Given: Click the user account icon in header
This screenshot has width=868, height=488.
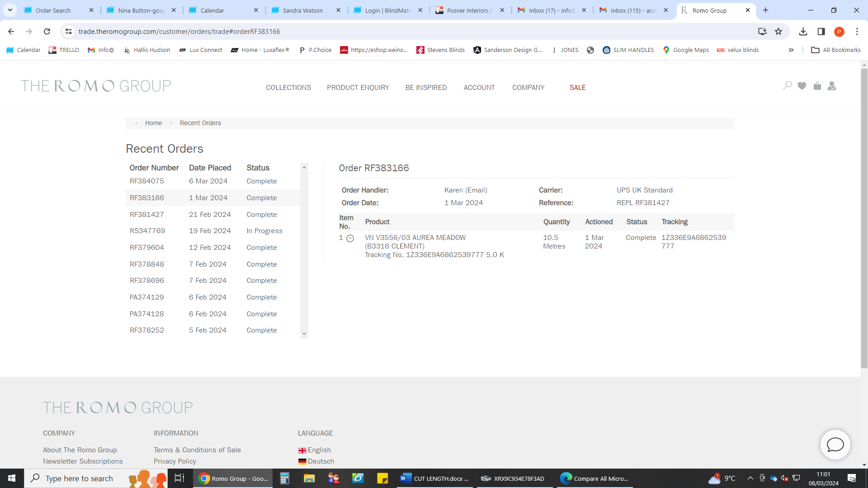Looking at the screenshot, I should (832, 86).
